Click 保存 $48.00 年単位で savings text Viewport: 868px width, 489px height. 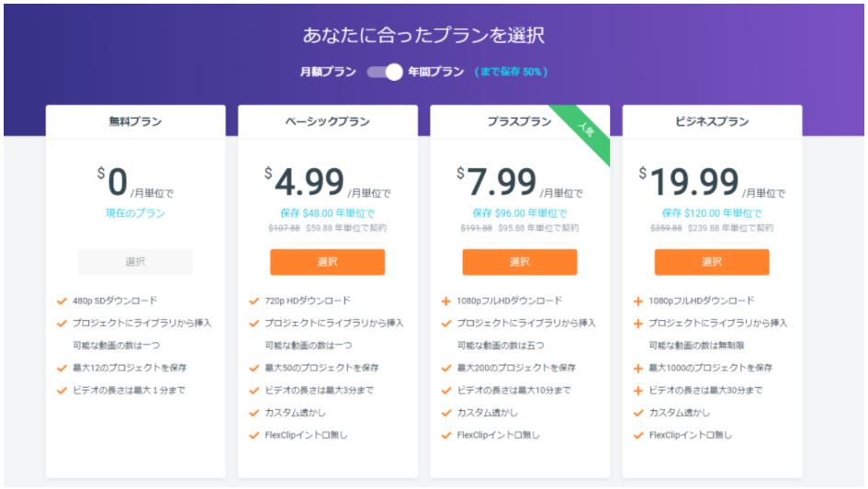tap(327, 213)
